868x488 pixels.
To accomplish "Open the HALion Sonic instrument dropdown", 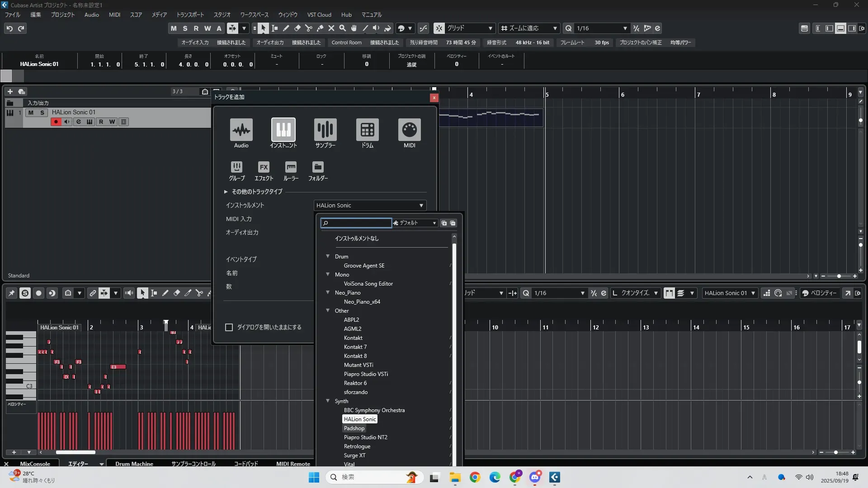I will 370,206.
